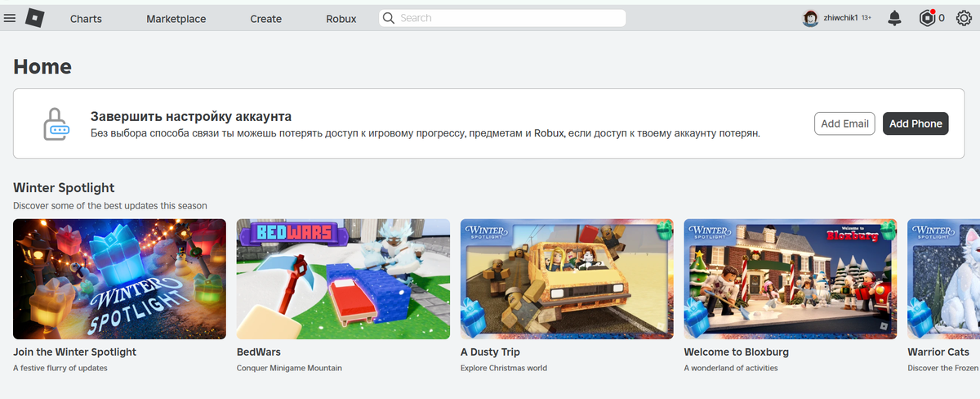Click the A festive flurry of updates caption
The height and width of the screenshot is (399, 980).
click(60, 368)
